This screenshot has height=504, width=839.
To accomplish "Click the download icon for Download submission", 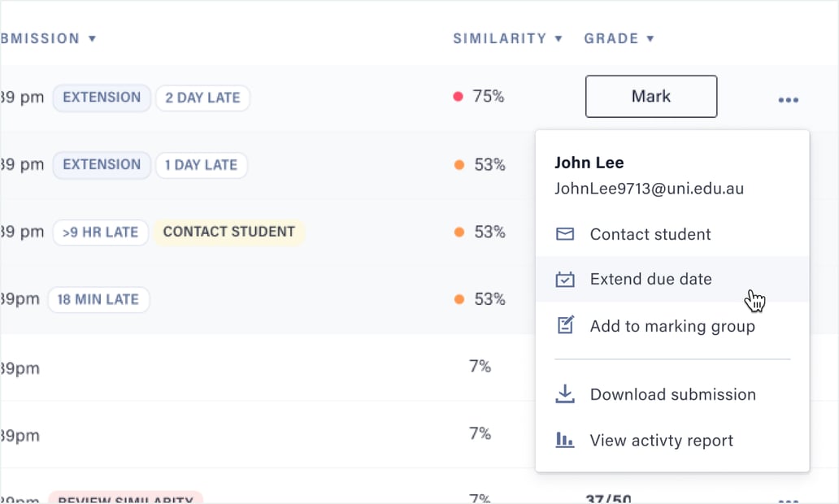I will tap(564, 394).
